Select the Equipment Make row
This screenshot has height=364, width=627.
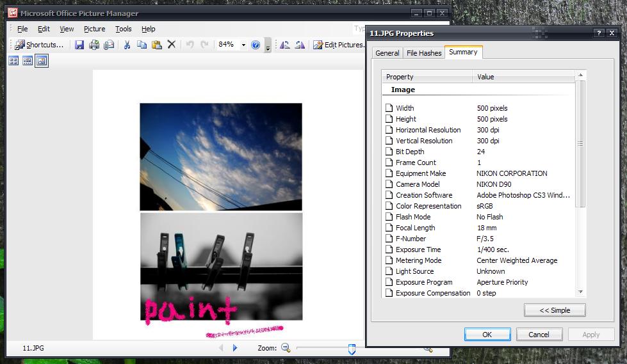[478, 173]
